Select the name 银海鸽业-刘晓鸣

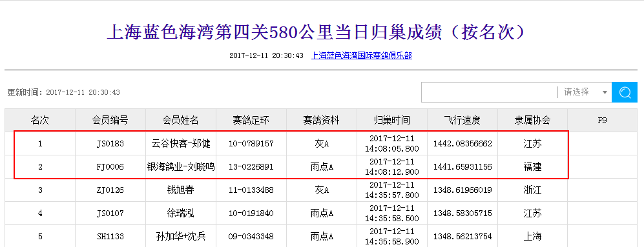point(181,167)
